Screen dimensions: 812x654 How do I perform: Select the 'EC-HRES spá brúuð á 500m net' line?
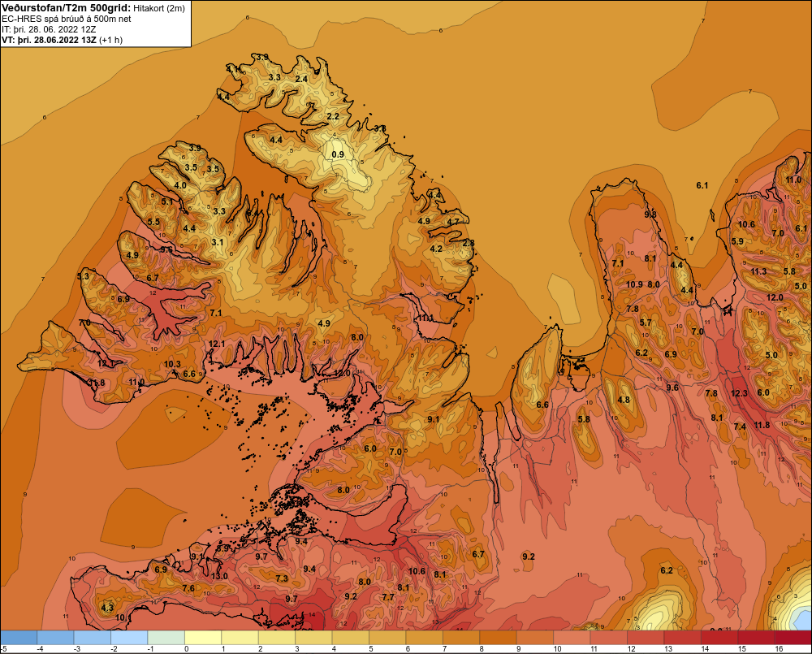pyautogui.click(x=67, y=19)
